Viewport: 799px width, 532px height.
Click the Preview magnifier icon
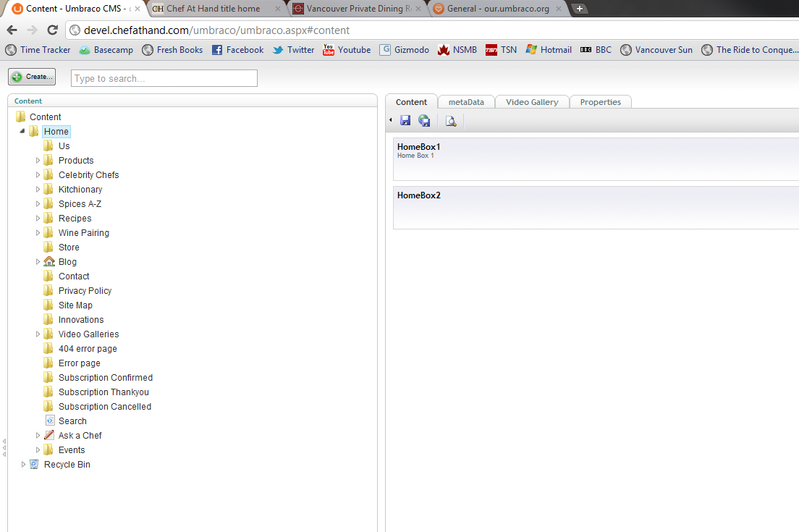(450, 121)
